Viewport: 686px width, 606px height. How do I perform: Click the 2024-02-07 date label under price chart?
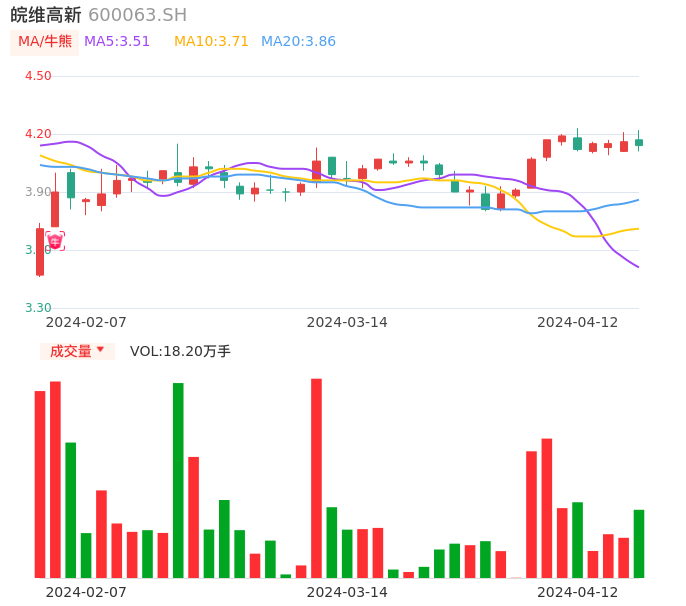(x=87, y=322)
